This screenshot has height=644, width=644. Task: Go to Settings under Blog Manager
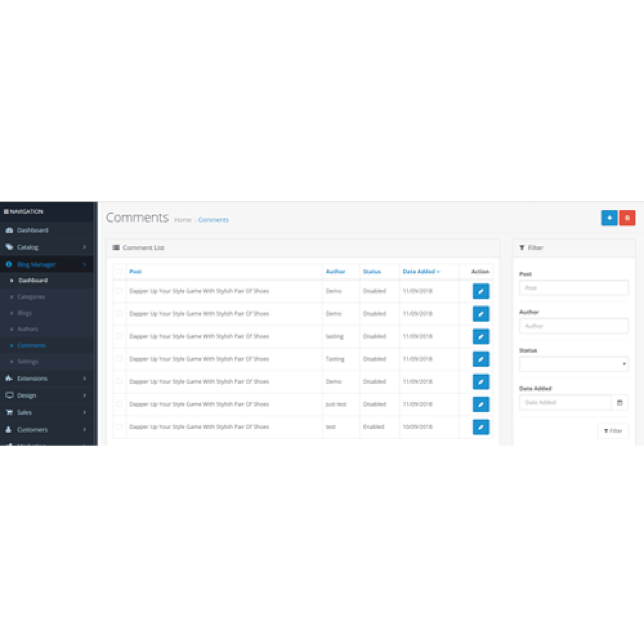click(x=29, y=361)
